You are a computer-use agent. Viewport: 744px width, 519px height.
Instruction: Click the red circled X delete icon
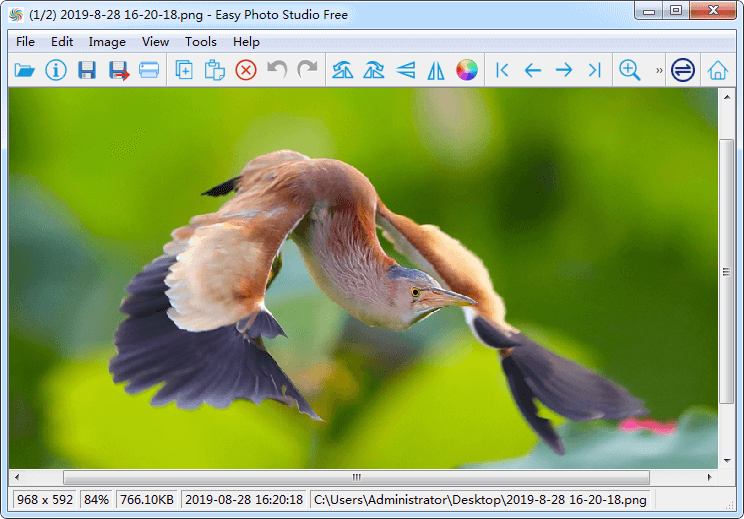[x=246, y=70]
